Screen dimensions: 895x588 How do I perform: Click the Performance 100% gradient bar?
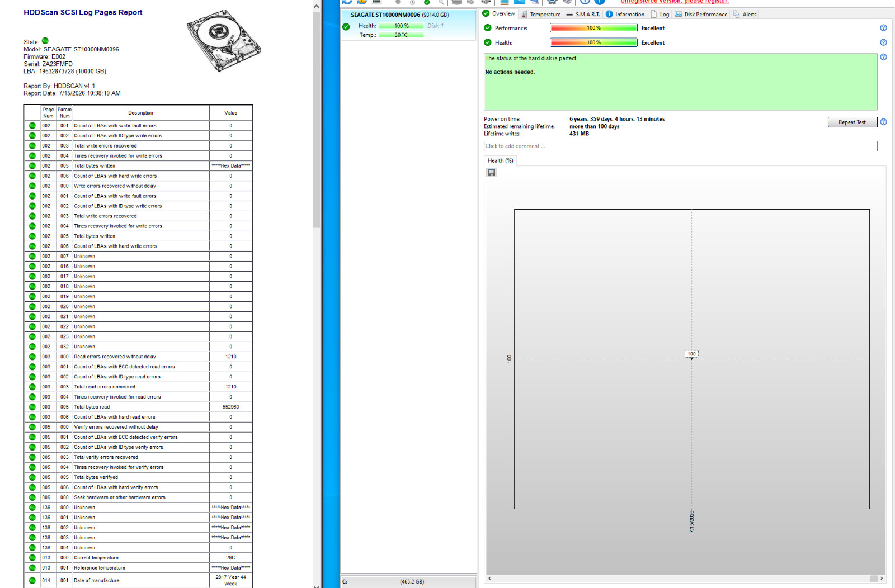pos(593,28)
